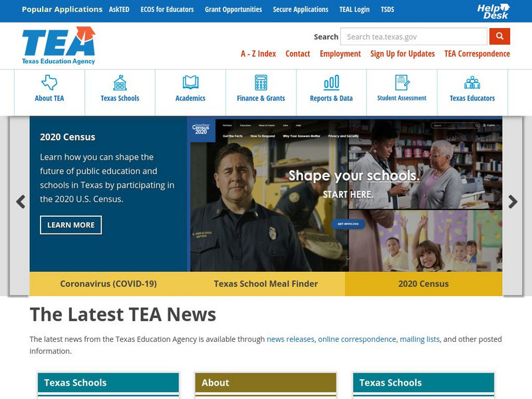Viewport: 532px width, 399px height.
Task: Open Reports & Data menu label
Action: tap(331, 98)
